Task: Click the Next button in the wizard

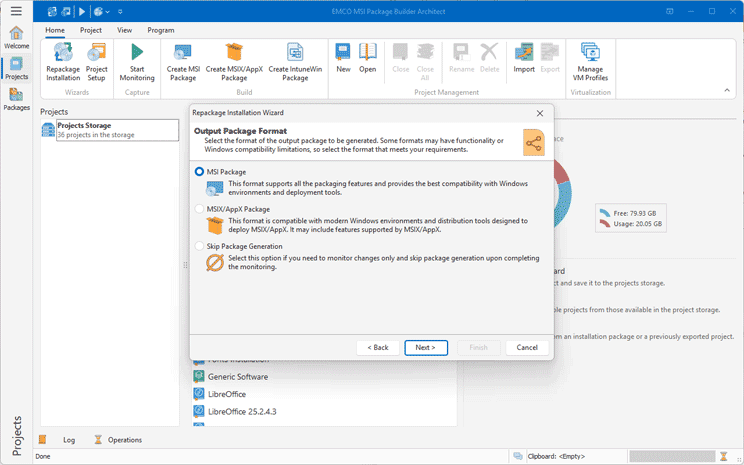Action: pos(425,347)
